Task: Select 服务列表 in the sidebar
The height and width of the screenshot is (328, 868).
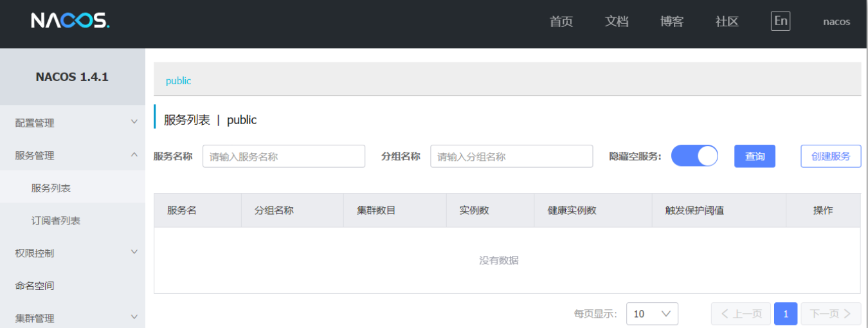Action: click(x=51, y=188)
